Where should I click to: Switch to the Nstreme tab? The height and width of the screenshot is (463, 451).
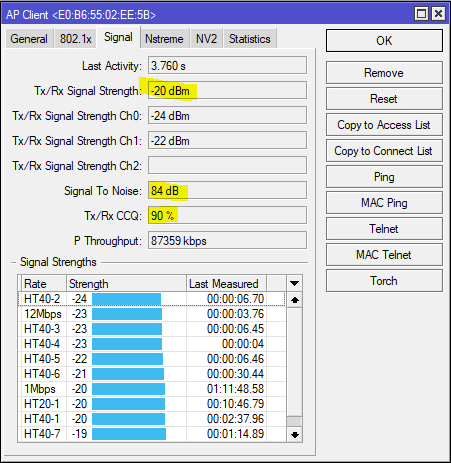coord(164,39)
